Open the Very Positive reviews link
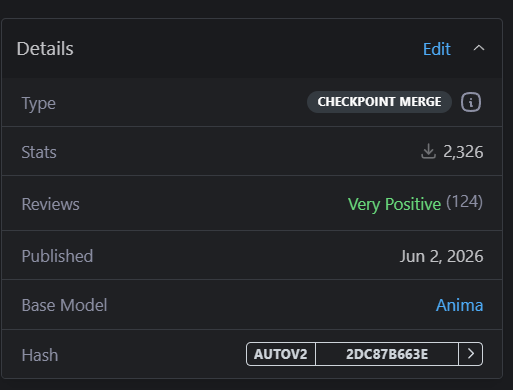Image resolution: width=513 pixels, height=390 pixels. click(394, 204)
